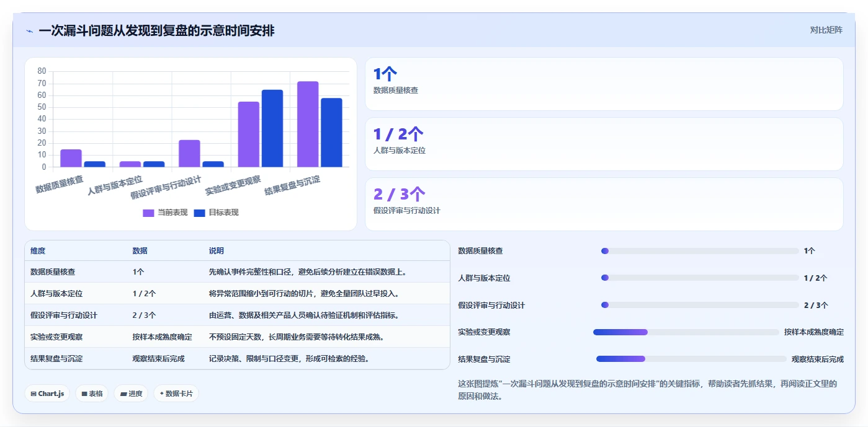Click the 按样本成熟度确定 value in the table
Screen dimensions: 868x427
(162, 337)
